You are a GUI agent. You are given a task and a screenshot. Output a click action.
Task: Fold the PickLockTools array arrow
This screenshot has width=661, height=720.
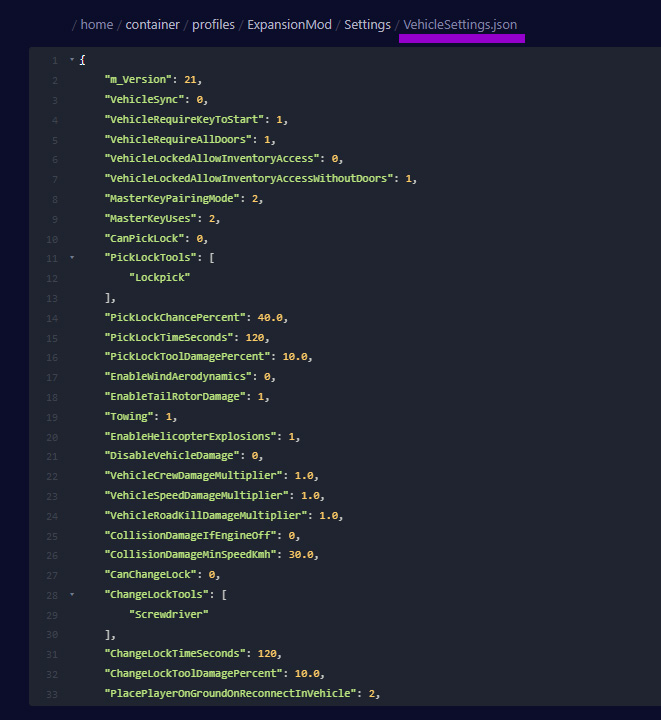point(71,258)
